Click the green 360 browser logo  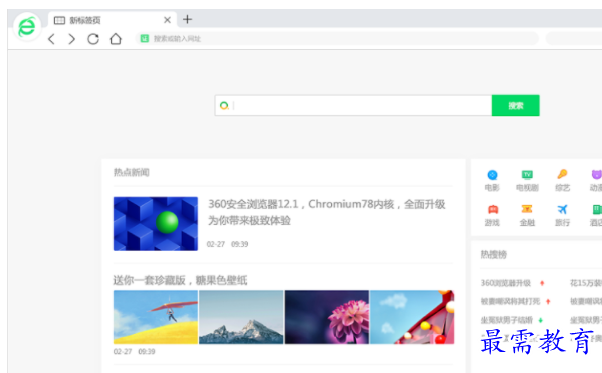27,27
